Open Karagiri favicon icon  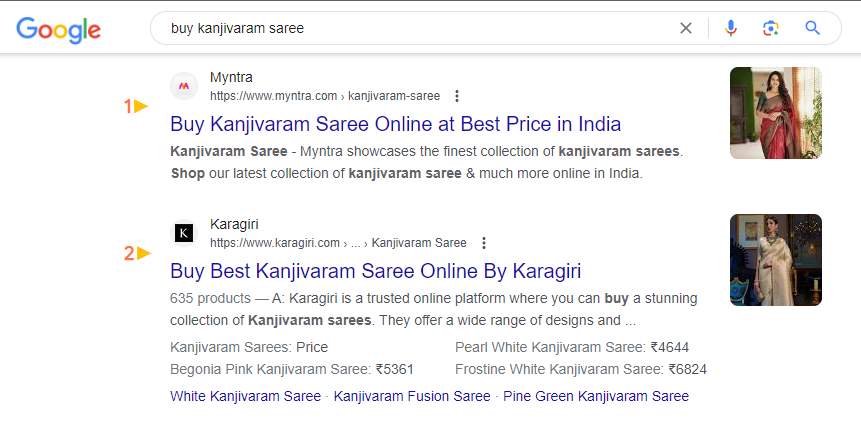pyautogui.click(x=183, y=233)
